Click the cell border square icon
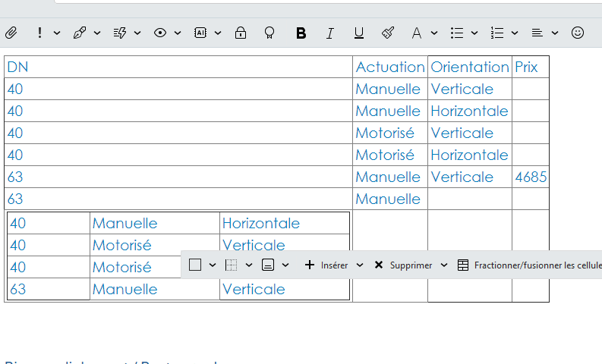 195,265
